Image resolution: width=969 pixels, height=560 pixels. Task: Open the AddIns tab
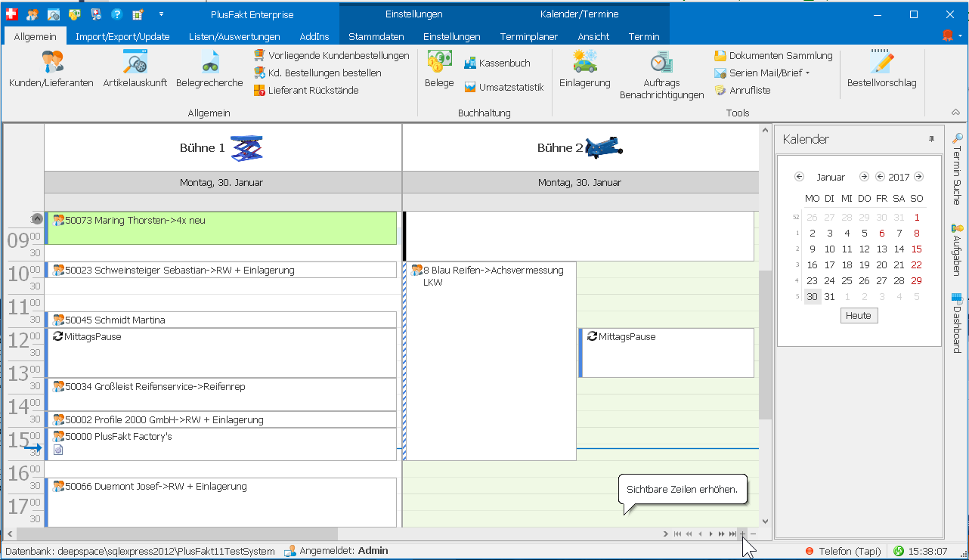coord(314,36)
